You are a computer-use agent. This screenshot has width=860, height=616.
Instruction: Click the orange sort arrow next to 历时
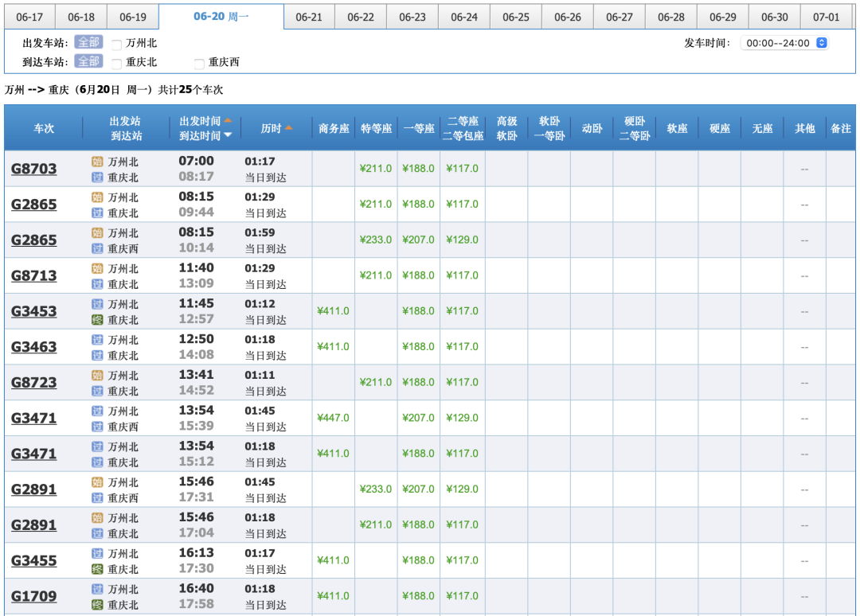click(x=288, y=128)
